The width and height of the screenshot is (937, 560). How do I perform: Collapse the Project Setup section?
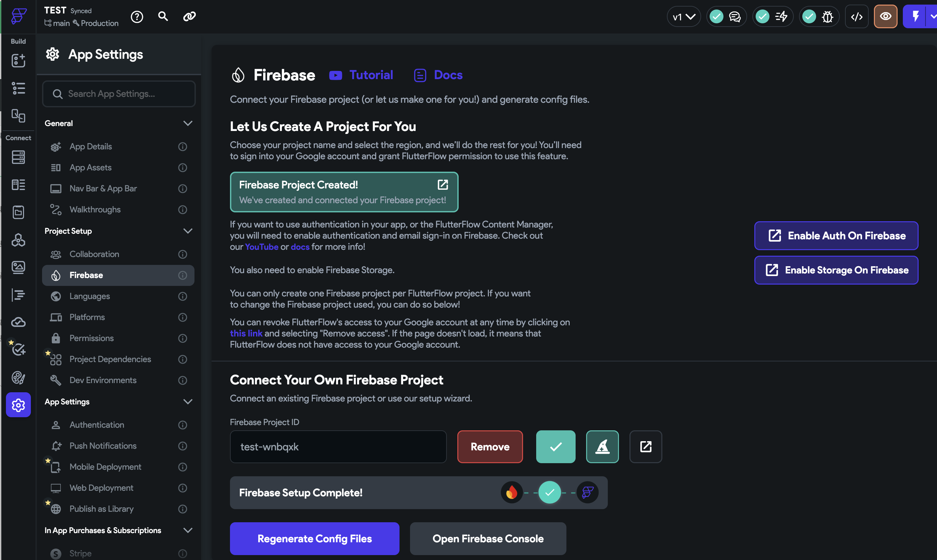pyautogui.click(x=188, y=231)
